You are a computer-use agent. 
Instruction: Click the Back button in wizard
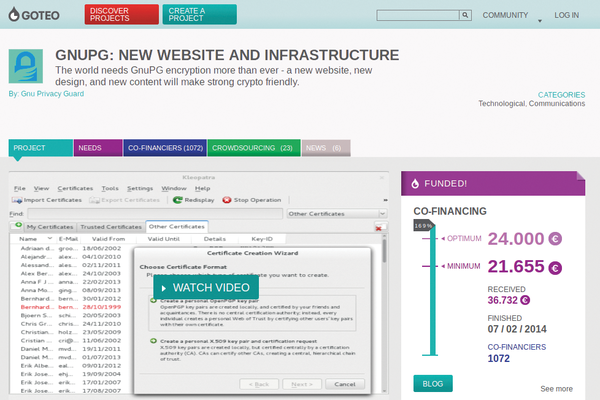coord(259,384)
